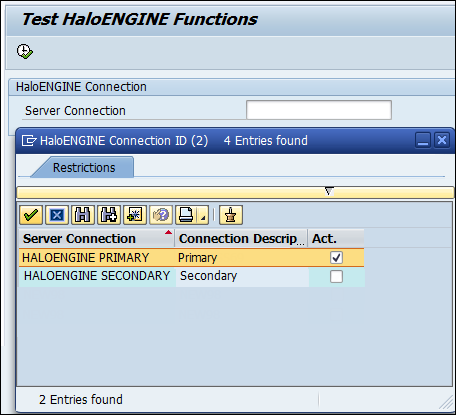Image resolution: width=456 pixels, height=415 pixels.
Task: Click the Secondary description cell
Action: click(x=242, y=276)
